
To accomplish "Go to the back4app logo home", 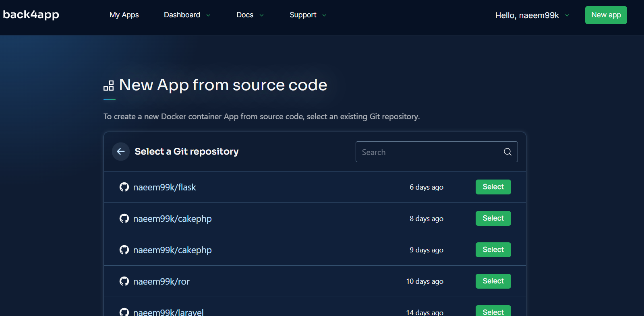I will (31, 14).
